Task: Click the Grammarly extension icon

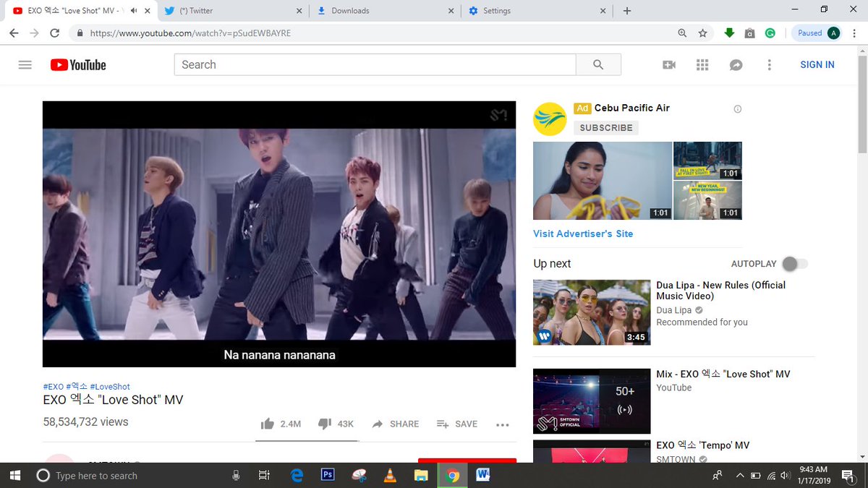Action: 770,33
